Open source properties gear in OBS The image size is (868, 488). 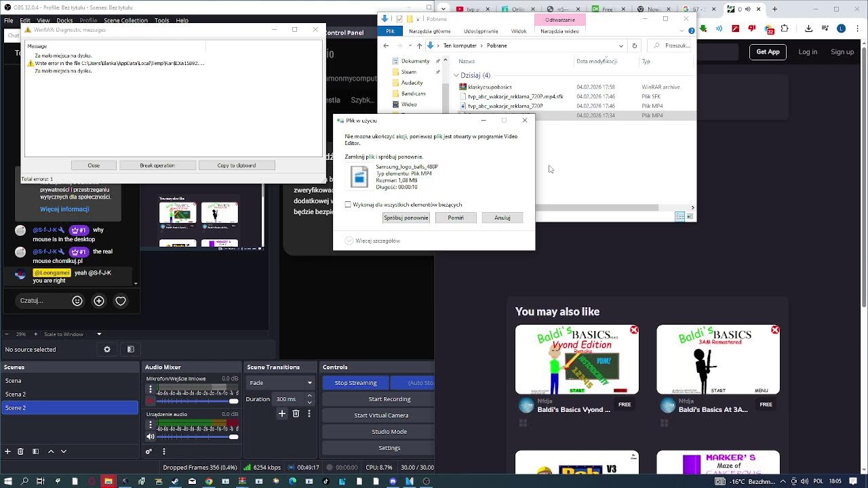(x=106, y=350)
